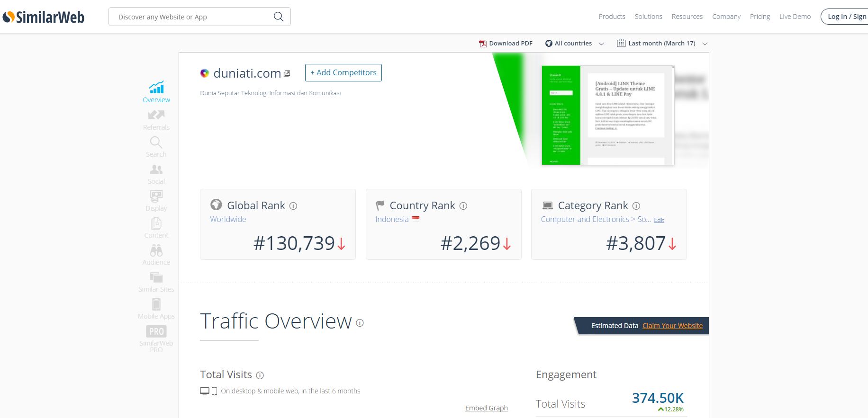868x418 pixels.
Task: Focus the Discover any Website or App field
Action: tap(199, 17)
